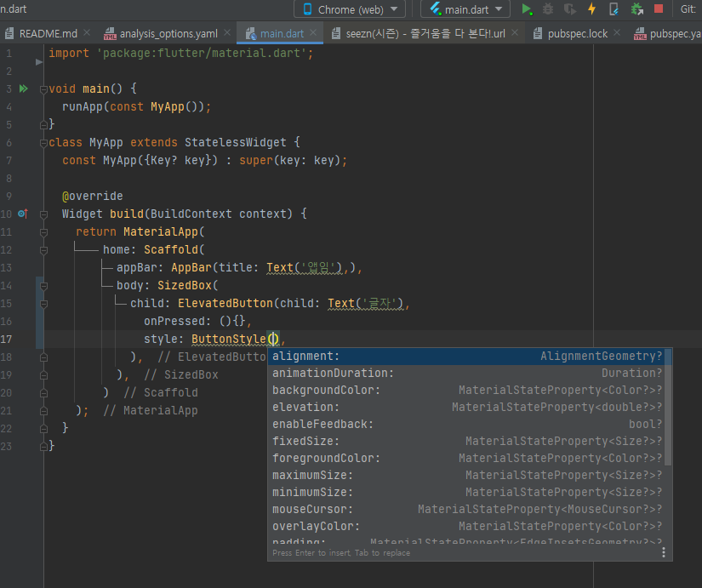Click the BuildContext parameter type
The height and width of the screenshot is (588, 702).
[x=191, y=214]
